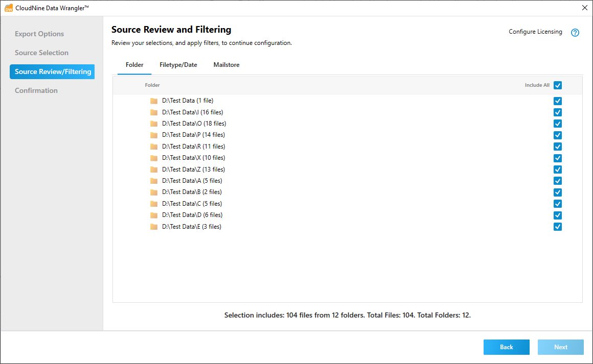Toggle checkbox for D:\Test Data\A (5 files)
593x364 pixels.
pos(557,181)
